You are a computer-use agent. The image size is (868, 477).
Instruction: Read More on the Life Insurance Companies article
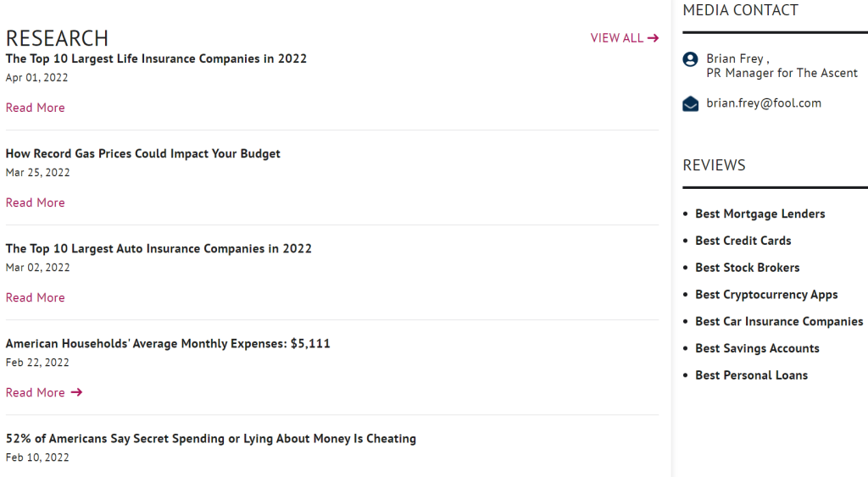pos(36,108)
